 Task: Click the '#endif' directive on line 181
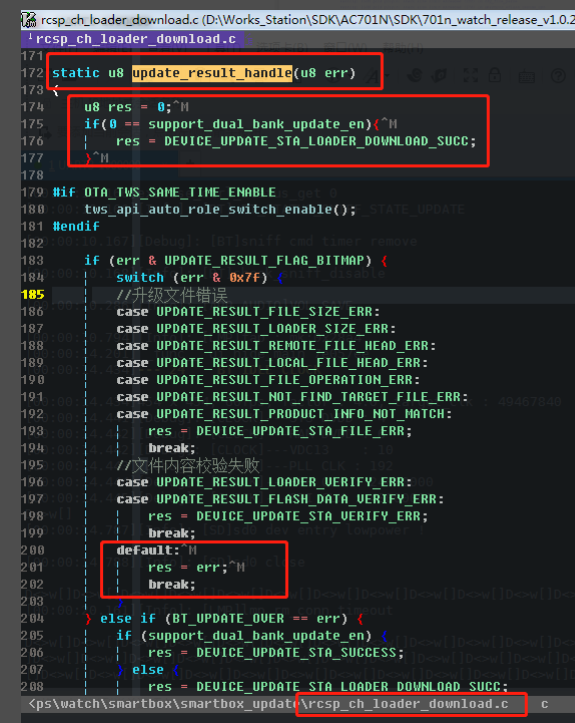point(76,226)
